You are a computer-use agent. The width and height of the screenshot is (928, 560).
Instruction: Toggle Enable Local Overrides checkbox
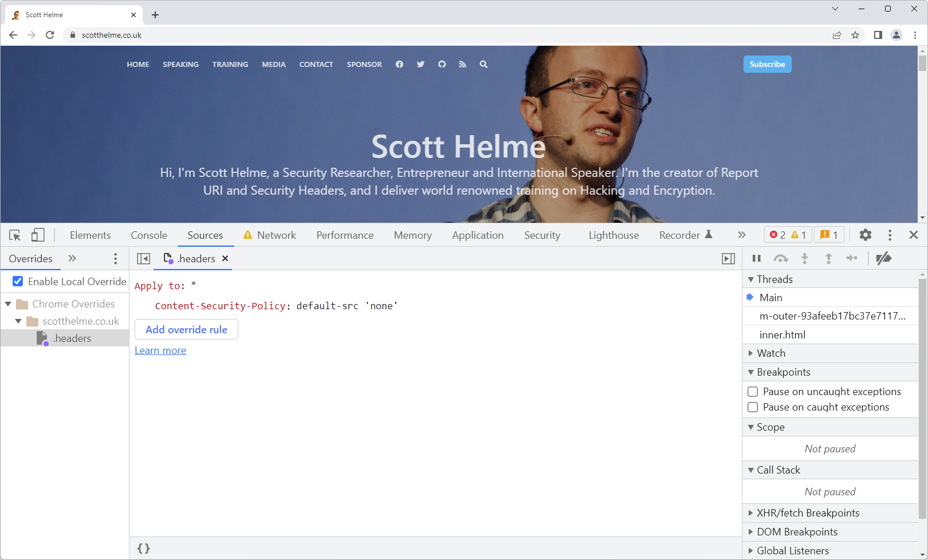[18, 281]
